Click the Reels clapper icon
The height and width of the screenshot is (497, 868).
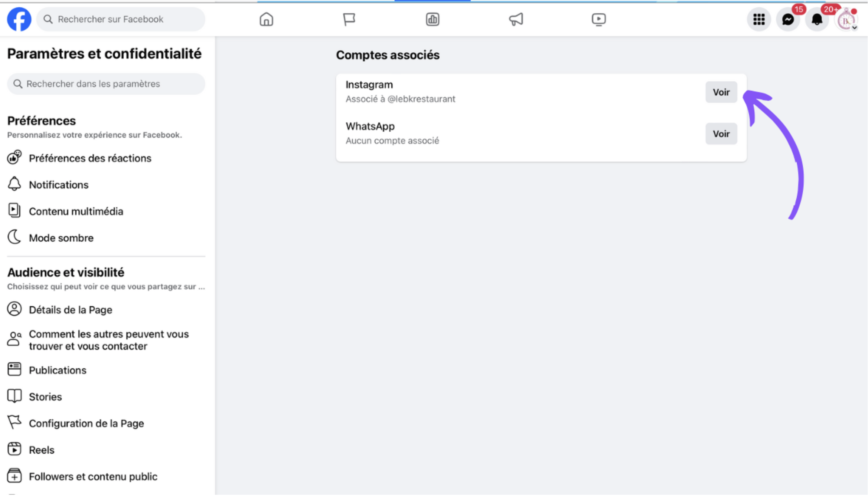point(14,450)
